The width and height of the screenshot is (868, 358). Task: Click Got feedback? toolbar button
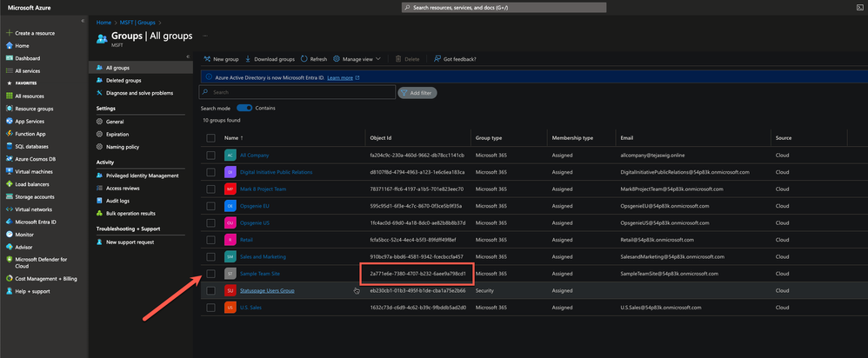point(455,59)
